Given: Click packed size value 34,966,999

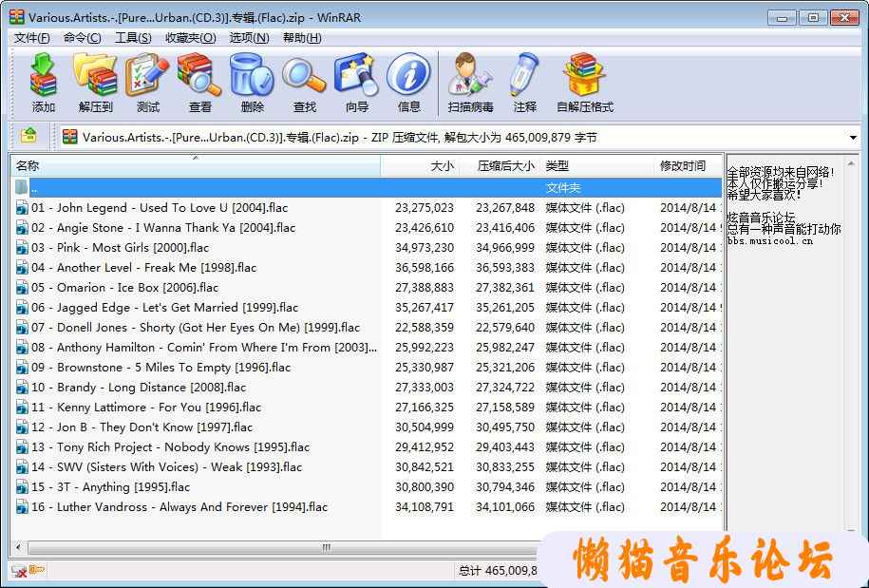Looking at the screenshot, I should 505,248.
